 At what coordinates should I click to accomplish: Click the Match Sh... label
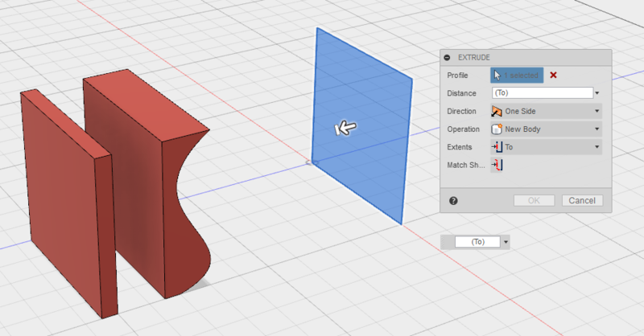466,165
